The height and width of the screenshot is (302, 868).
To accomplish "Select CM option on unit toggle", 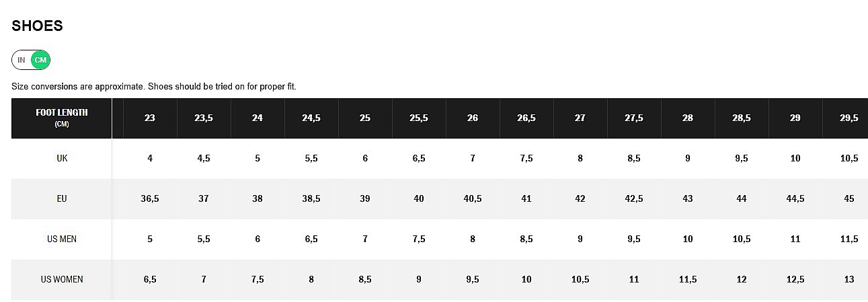I will [x=41, y=61].
